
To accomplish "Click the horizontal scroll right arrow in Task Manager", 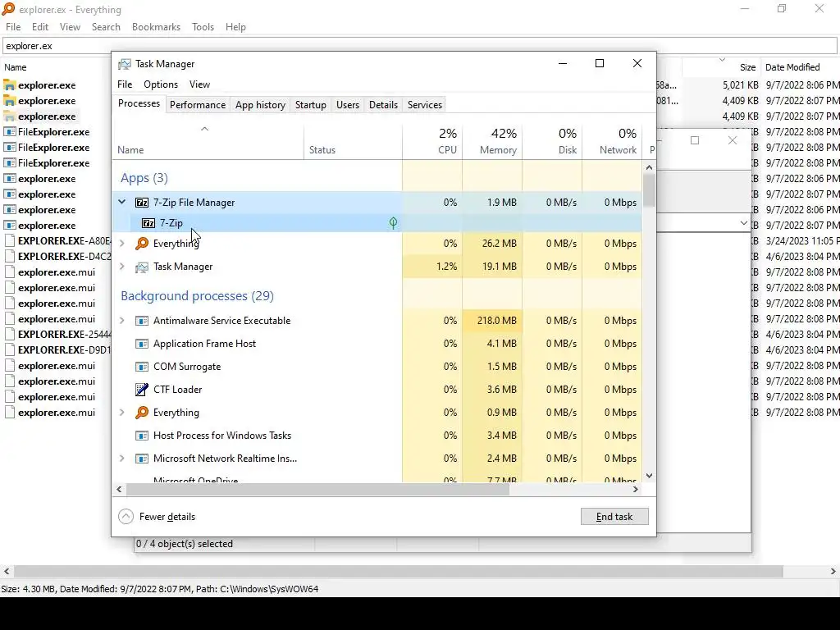I will (636, 489).
